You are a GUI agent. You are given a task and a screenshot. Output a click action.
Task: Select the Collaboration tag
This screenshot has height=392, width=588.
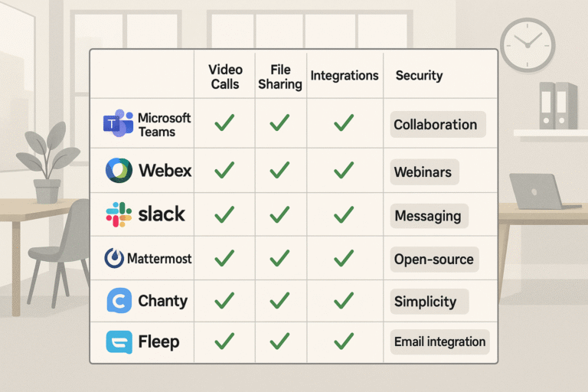[438, 125]
